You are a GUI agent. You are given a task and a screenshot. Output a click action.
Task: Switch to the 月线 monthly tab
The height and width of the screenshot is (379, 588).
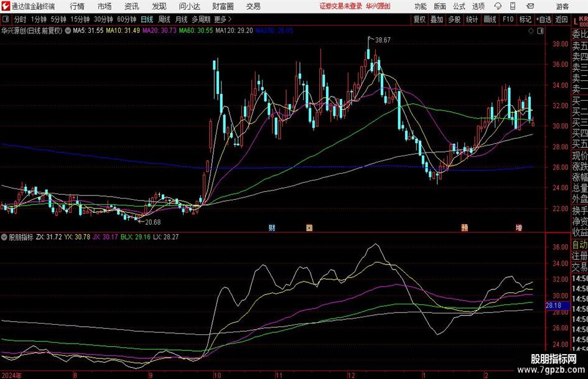[x=182, y=19]
